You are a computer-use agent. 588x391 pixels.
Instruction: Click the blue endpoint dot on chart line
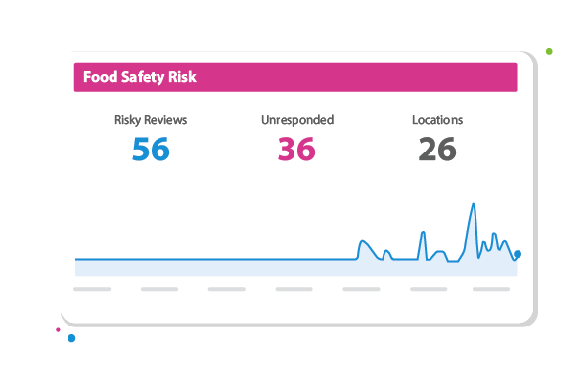(517, 254)
